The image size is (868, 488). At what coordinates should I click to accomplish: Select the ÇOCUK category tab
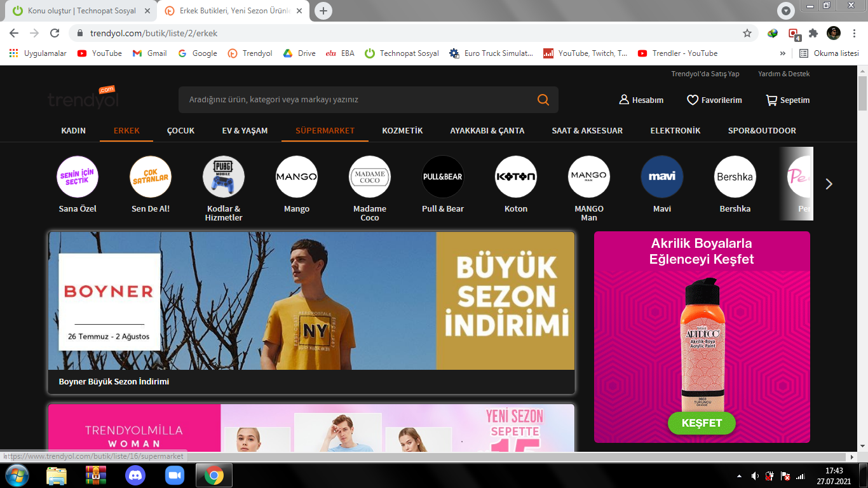click(181, 130)
